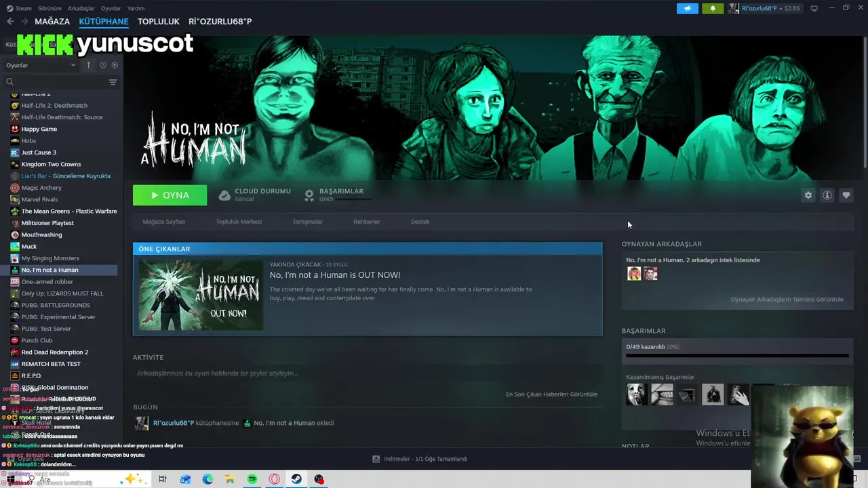Select first locked achievement icon
This screenshot has height=488, width=868.
[x=637, y=394]
